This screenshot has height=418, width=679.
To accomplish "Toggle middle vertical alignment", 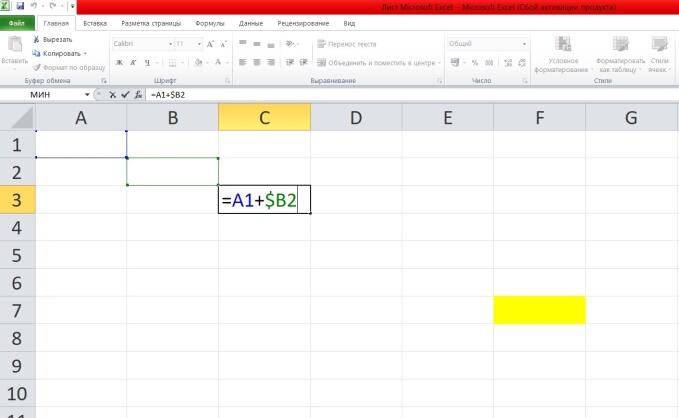I will click(x=257, y=44).
